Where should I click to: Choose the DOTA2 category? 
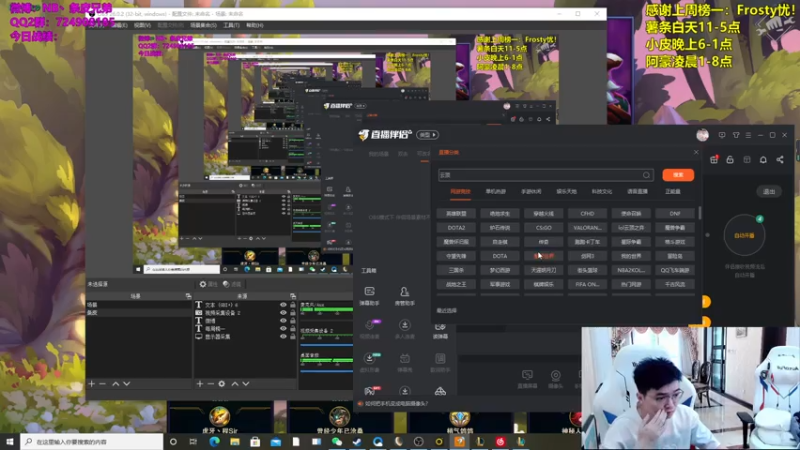click(456, 228)
